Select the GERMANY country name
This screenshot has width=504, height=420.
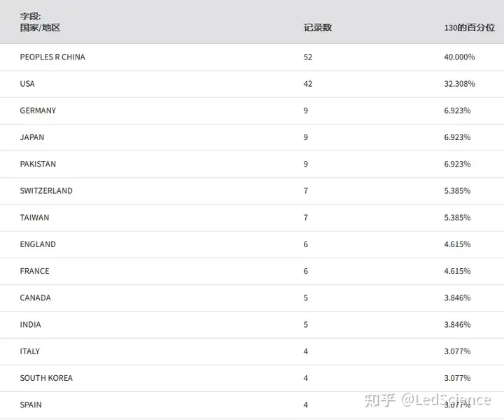pos(38,111)
